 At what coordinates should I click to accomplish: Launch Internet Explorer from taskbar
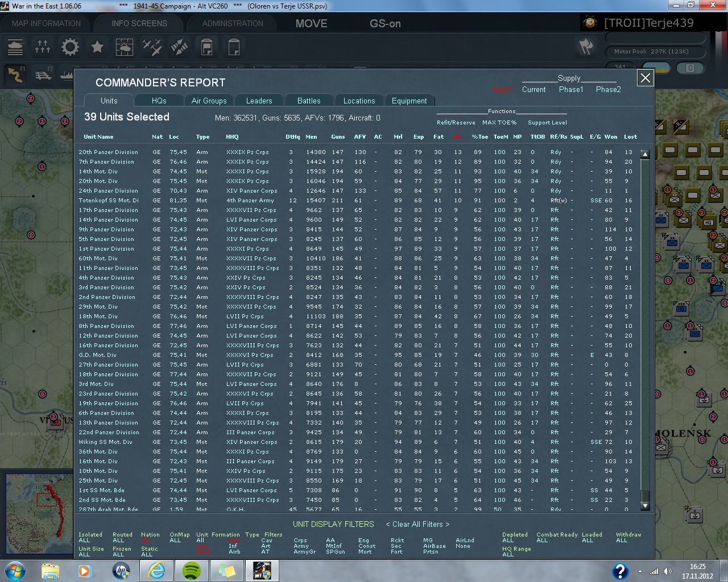(156, 570)
